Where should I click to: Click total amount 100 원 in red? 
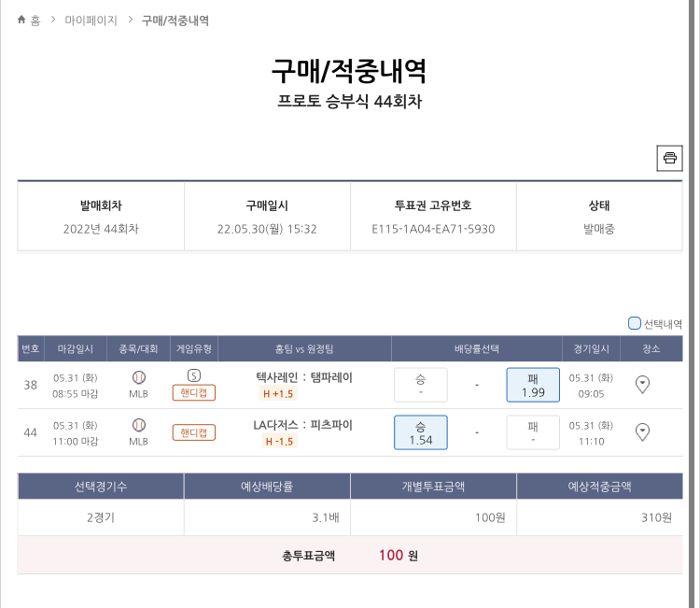click(399, 556)
